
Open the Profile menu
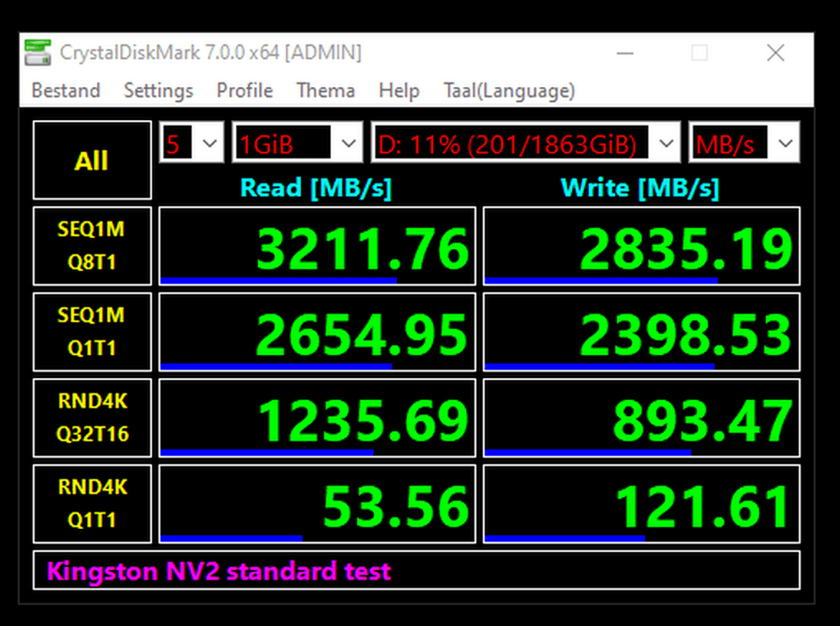(x=244, y=90)
